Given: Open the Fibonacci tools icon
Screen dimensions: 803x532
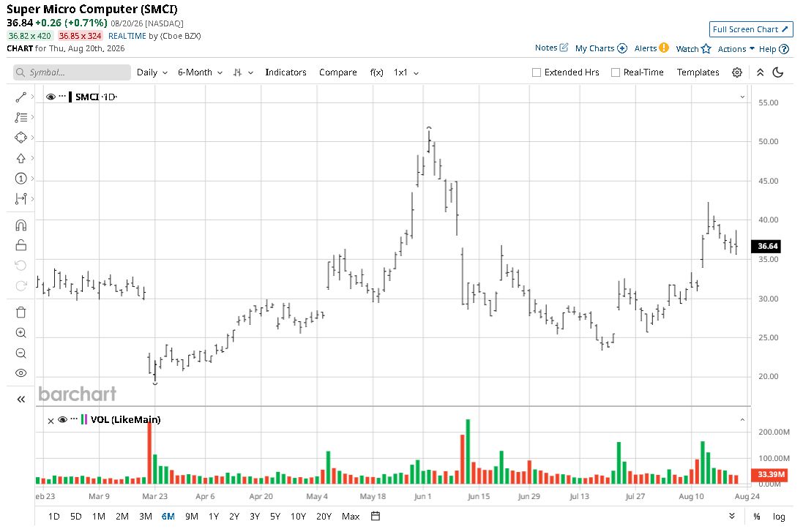Looking at the screenshot, I should click(21, 117).
